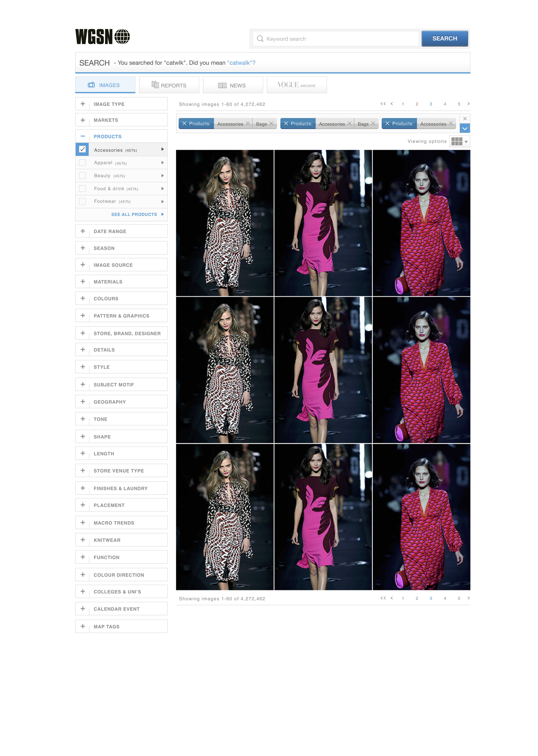Click plus icon beside Date Range

(83, 231)
